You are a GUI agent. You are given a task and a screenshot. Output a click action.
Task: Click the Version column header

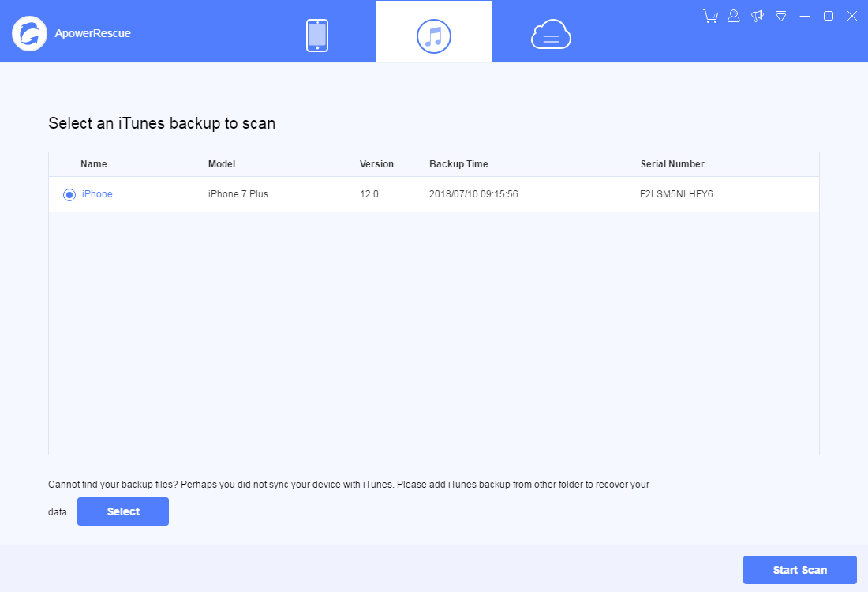(376, 164)
